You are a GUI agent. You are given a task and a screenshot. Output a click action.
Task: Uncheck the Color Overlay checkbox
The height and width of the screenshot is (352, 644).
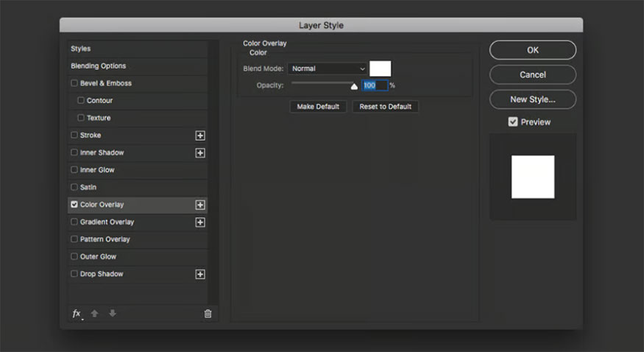pos(74,205)
